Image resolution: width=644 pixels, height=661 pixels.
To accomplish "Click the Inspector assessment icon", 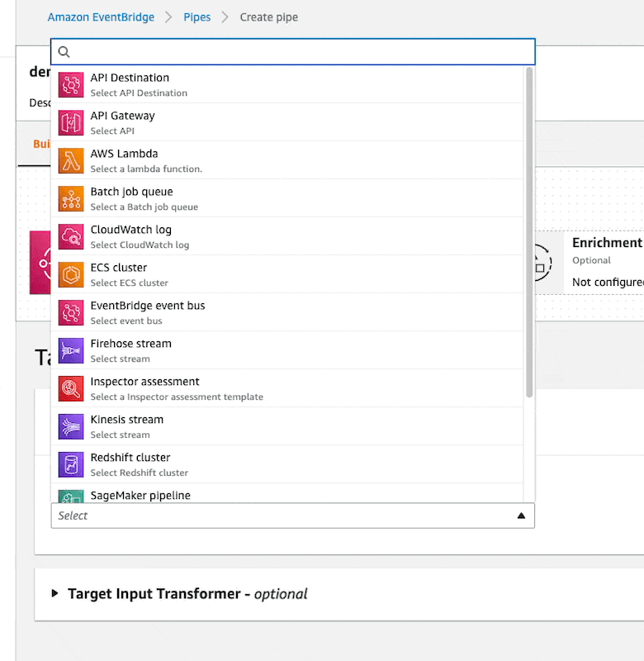I will 71,388.
